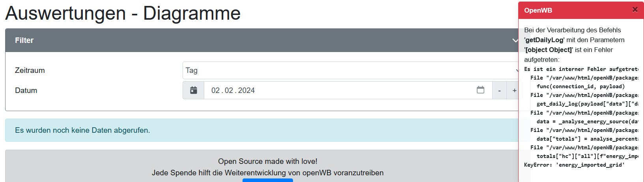Click the 'keine Daten abgerufen' info alert

click(x=82, y=130)
